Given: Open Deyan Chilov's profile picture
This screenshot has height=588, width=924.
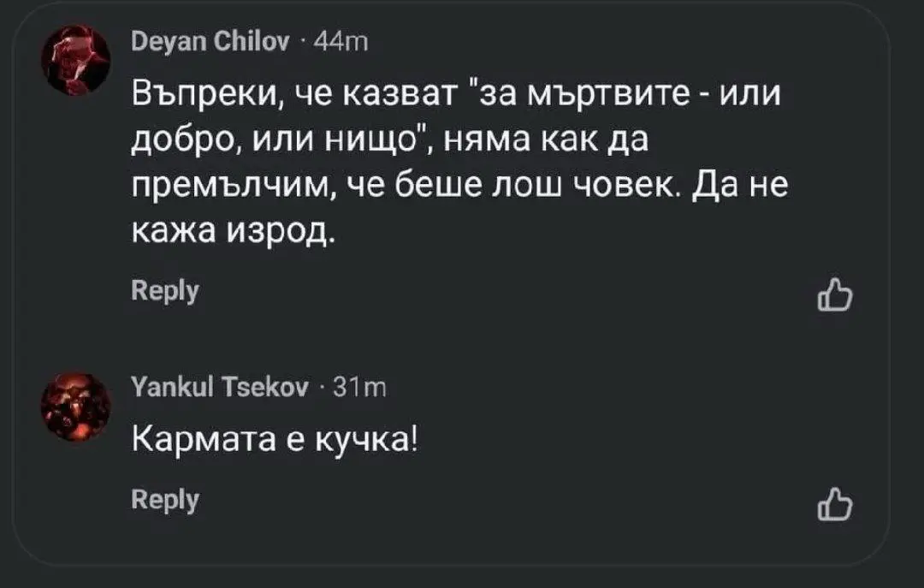Looking at the screenshot, I should [80, 58].
